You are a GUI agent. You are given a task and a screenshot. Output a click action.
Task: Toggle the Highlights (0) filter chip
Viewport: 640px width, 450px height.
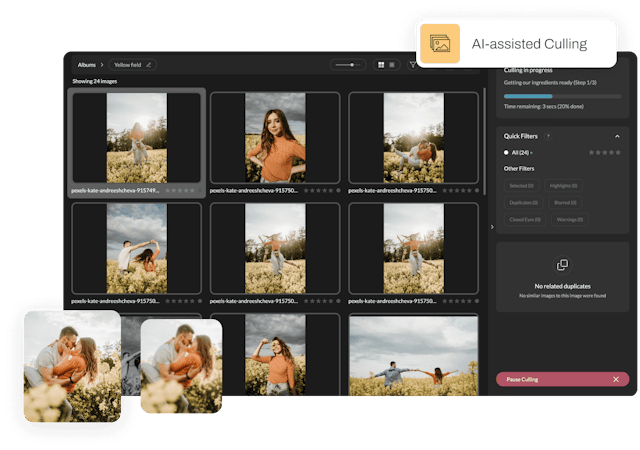pos(563,186)
